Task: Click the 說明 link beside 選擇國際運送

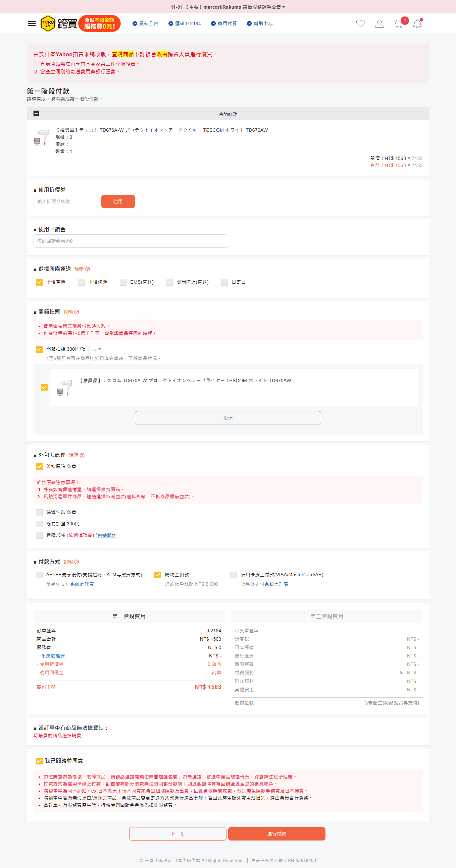Action: tap(79, 269)
